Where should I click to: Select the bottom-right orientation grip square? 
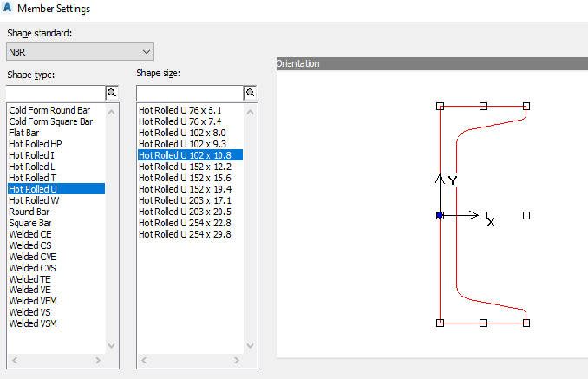(x=526, y=323)
